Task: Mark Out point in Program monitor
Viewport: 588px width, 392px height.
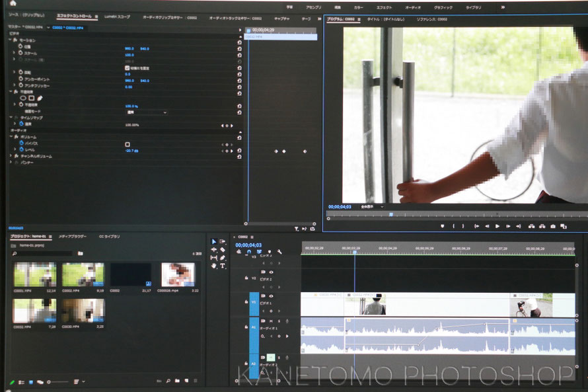Action: 463,226
